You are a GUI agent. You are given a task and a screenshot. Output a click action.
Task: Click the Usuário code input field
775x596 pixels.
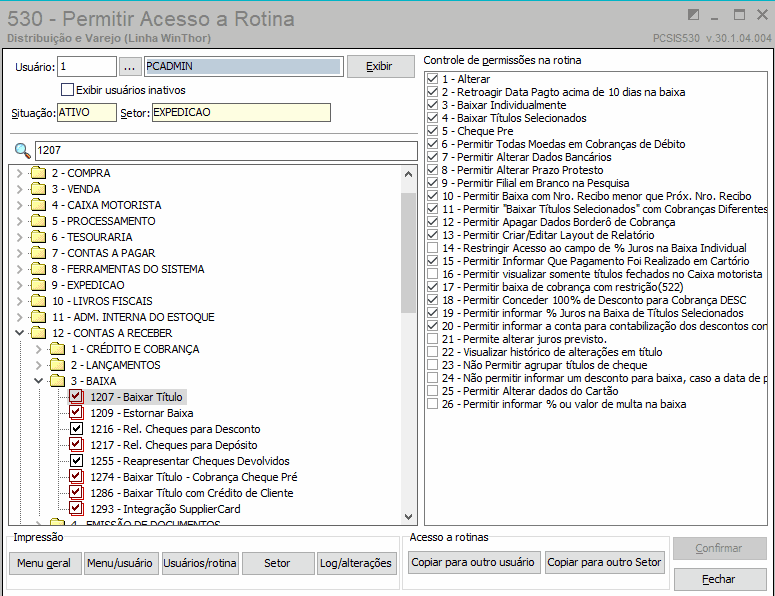click(87, 66)
